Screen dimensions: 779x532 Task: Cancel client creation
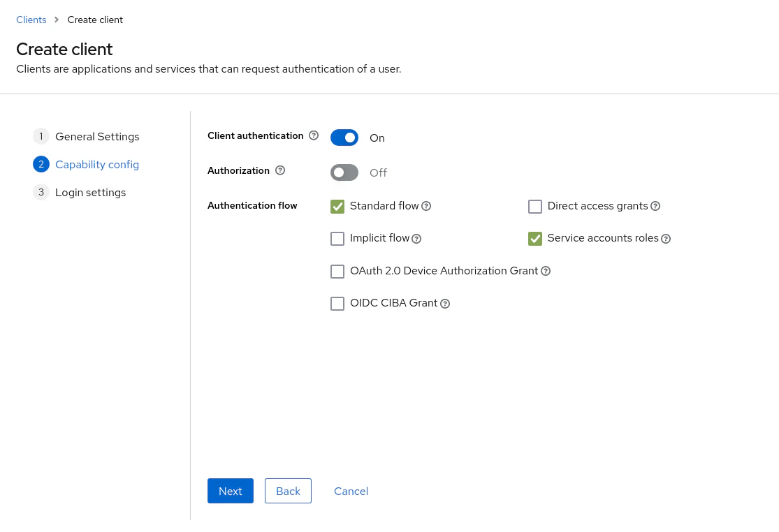pyautogui.click(x=351, y=491)
